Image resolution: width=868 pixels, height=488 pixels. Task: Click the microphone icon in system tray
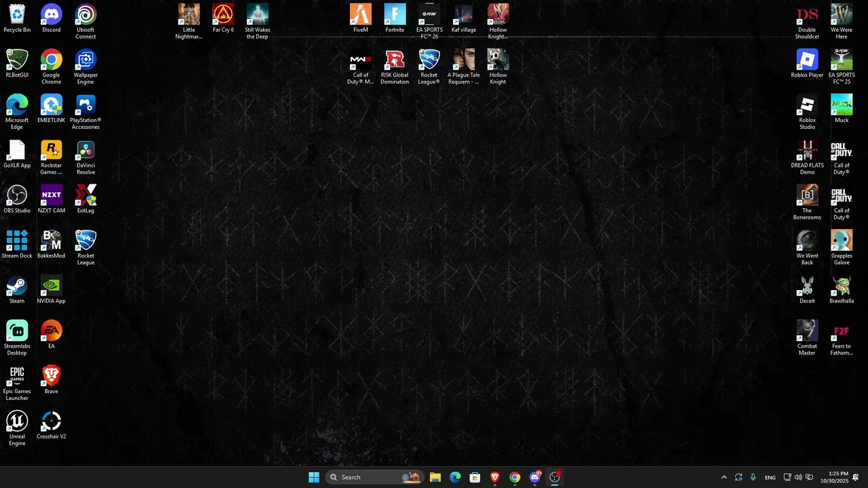[x=753, y=477]
